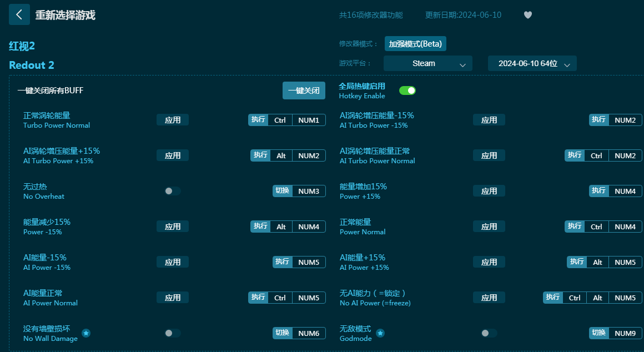Click Alt key for Power -15%
The height and width of the screenshot is (352, 644).
(x=281, y=227)
